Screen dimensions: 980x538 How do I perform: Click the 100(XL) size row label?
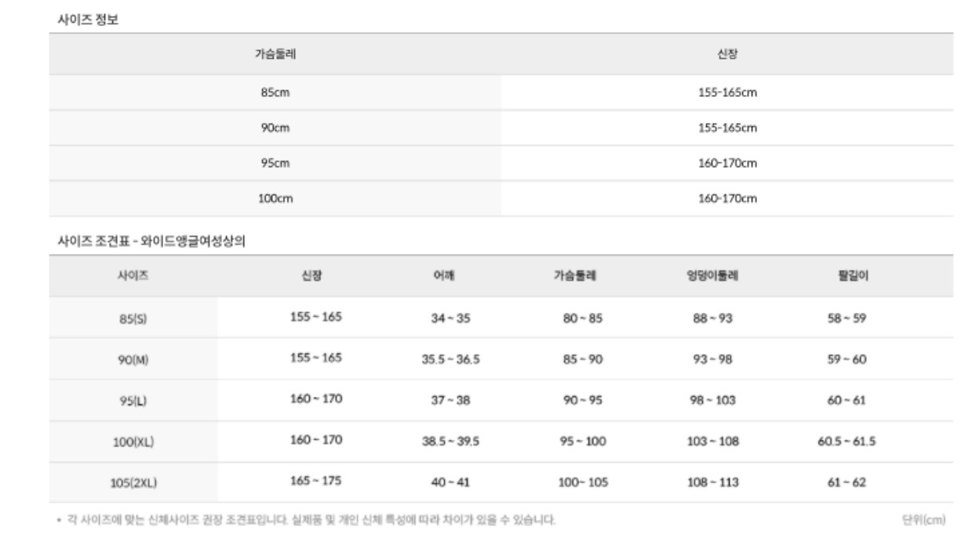click(x=133, y=442)
